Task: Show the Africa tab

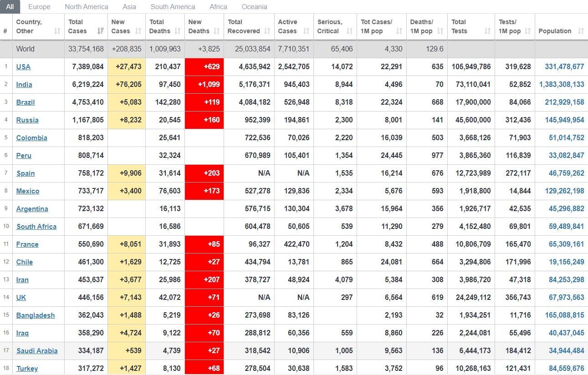Action: coord(218,7)
